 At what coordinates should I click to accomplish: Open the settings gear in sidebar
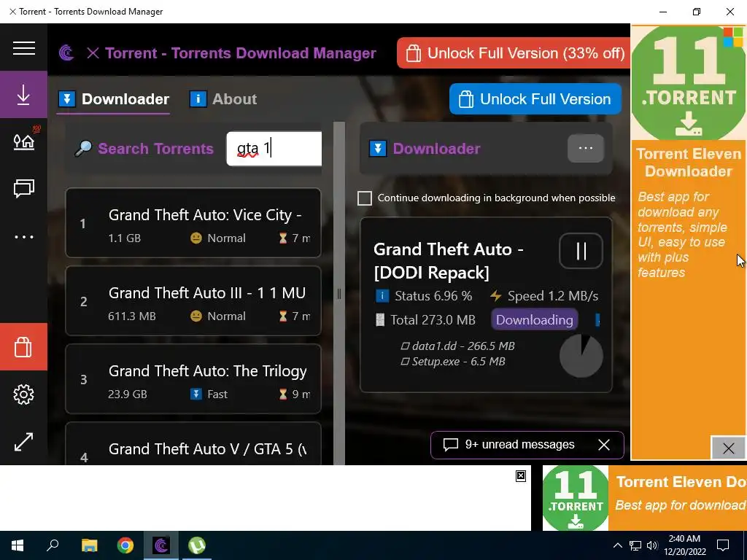(23, 394)
